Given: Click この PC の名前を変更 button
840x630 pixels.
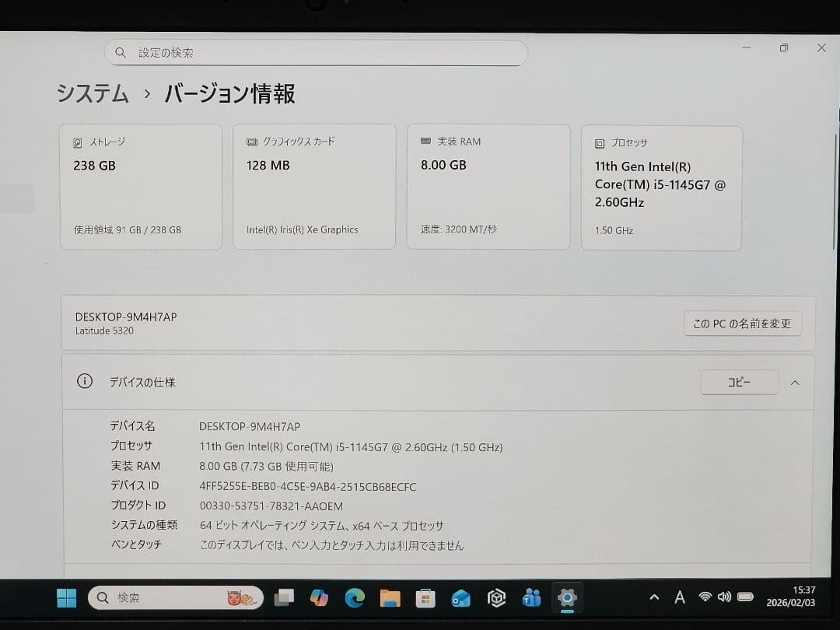Looking at the screenshot, I should pos(742,324).
